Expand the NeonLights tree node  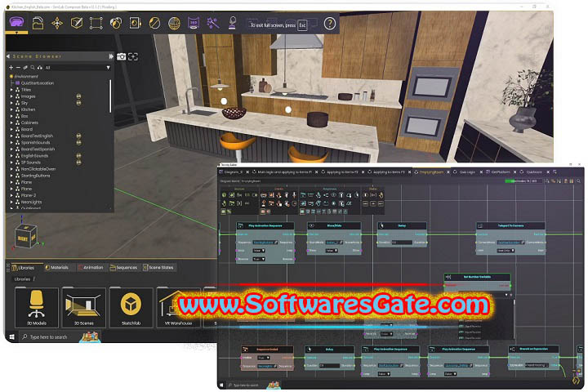pos(11,202)
